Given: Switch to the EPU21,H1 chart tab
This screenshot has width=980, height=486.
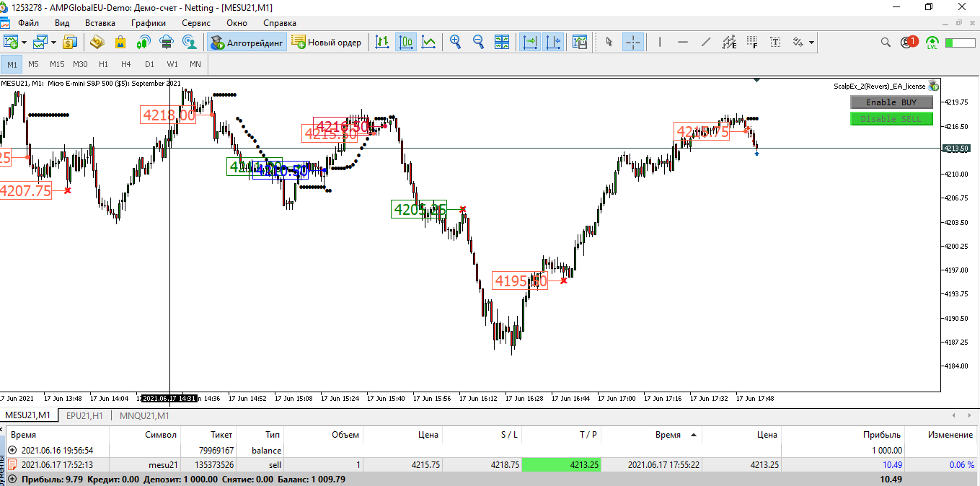Looking at the screenshot, I should [x=84, y=415].
